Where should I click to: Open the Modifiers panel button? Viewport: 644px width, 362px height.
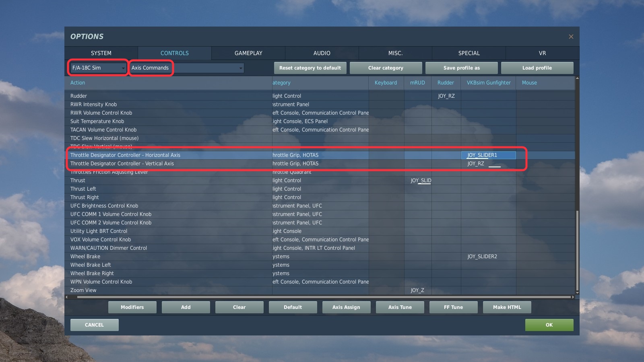tap(132, 307)
